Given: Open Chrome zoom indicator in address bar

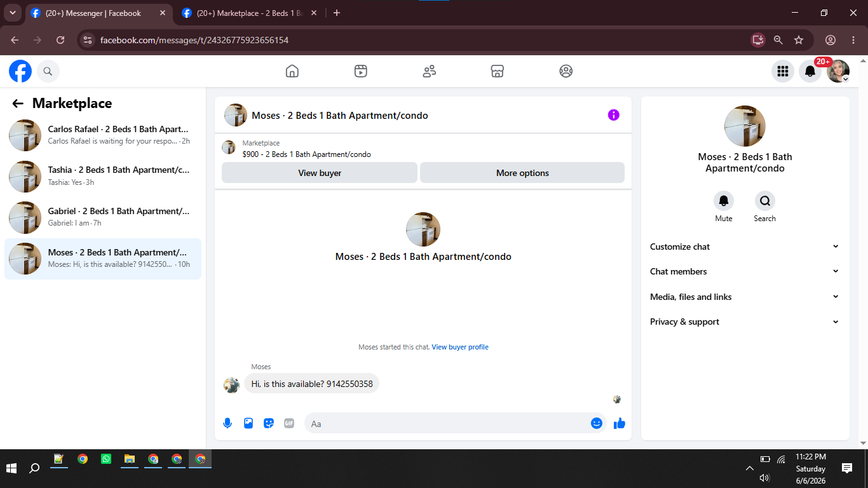Looking at the screenshot, I should point(778,40).
